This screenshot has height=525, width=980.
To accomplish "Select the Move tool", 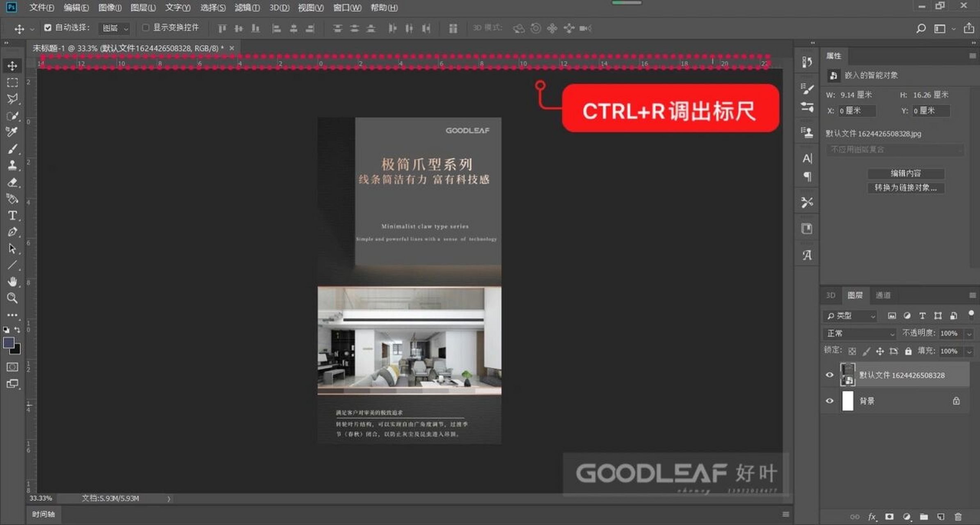I will (12, 66).
